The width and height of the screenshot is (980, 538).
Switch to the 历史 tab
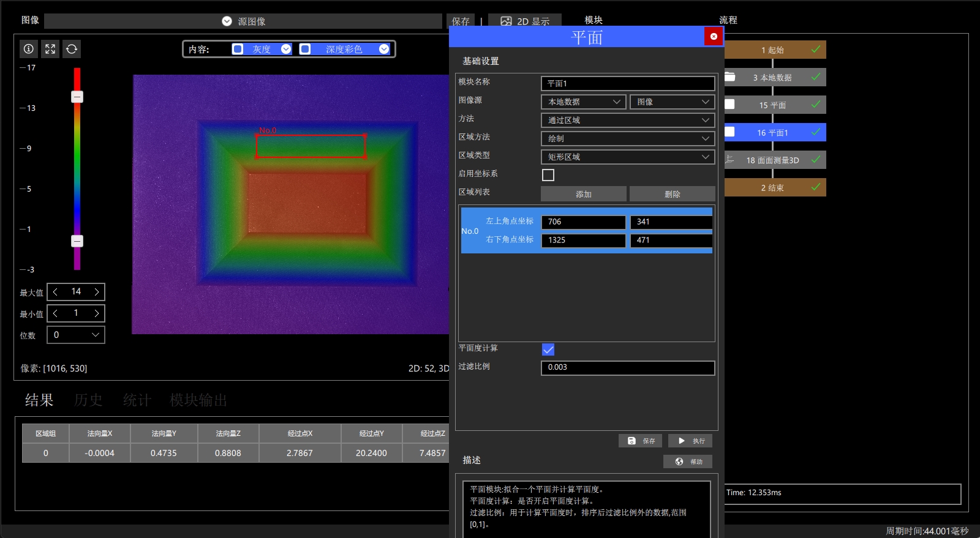pos(88,400)
